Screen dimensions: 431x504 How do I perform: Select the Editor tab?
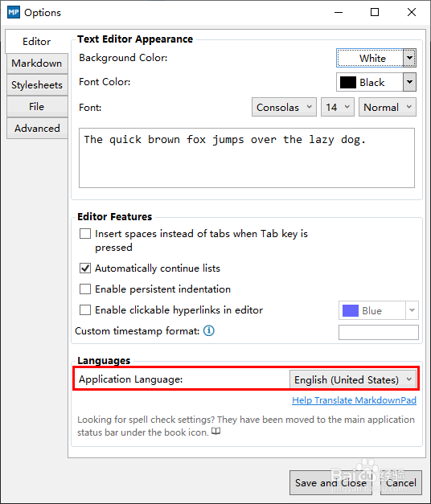pos(37,42)
